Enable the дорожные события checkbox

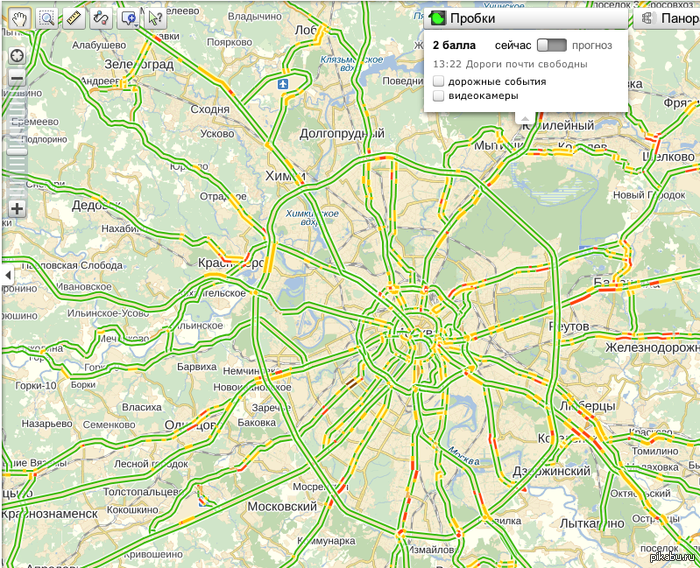click(439, 81)
